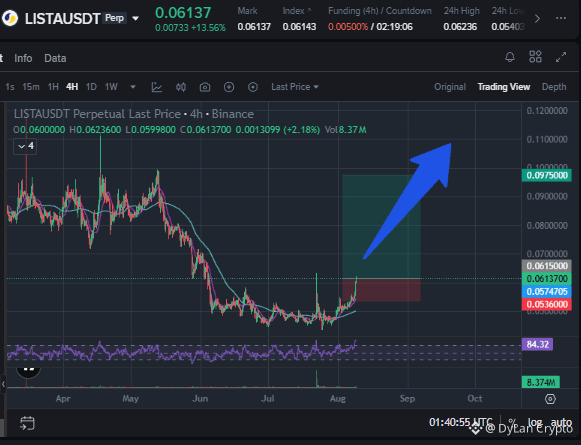Open the candlestick chart style icon

tap(181, 87)
